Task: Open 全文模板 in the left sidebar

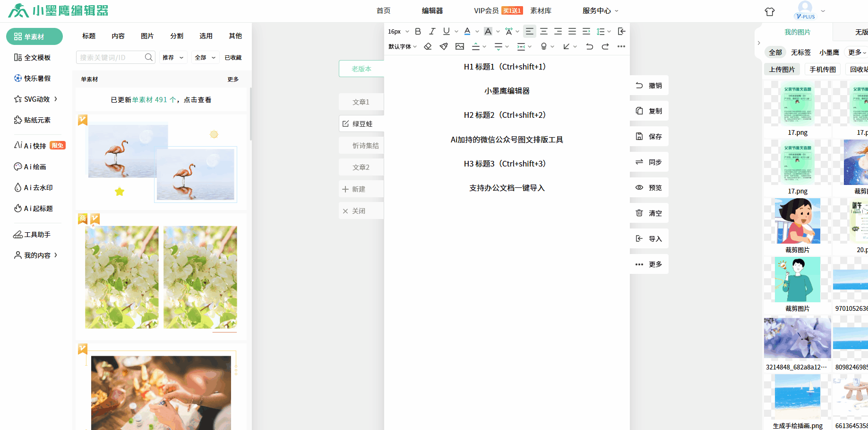Action: coord(33,57)
